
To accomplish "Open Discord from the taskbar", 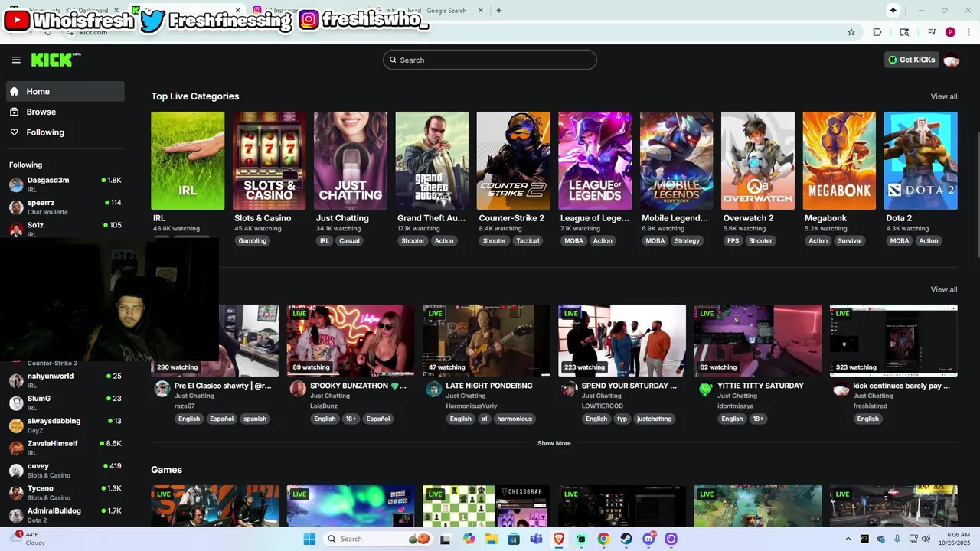I will [649, 539].
